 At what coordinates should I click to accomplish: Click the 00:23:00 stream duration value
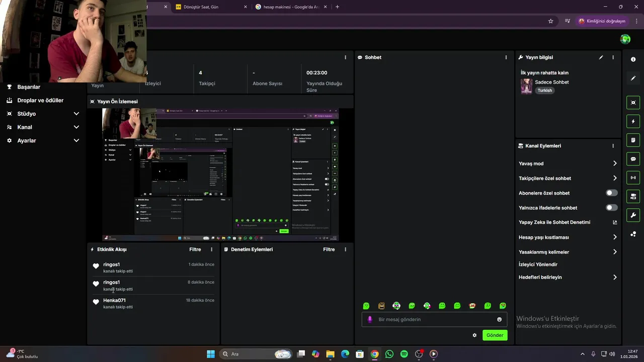(316, 73)
